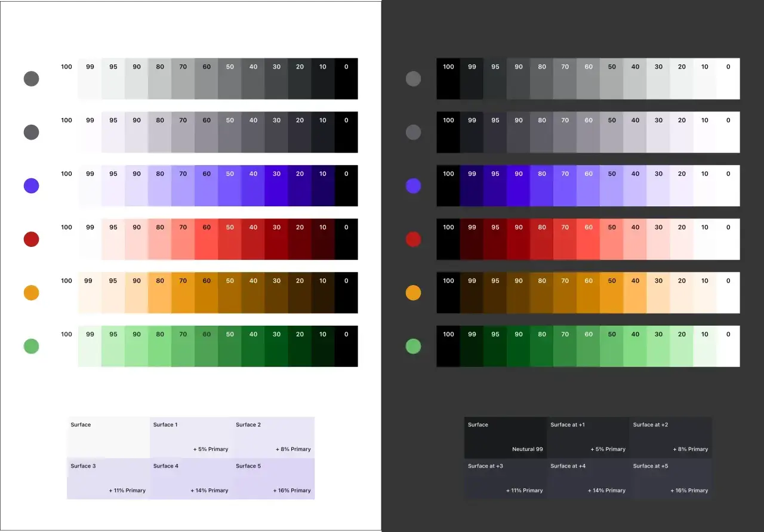The height and width of the screenshot is (532, 764).
Task: Select tone 70 in the white panel's top gray row
Action: pos(183,79)
